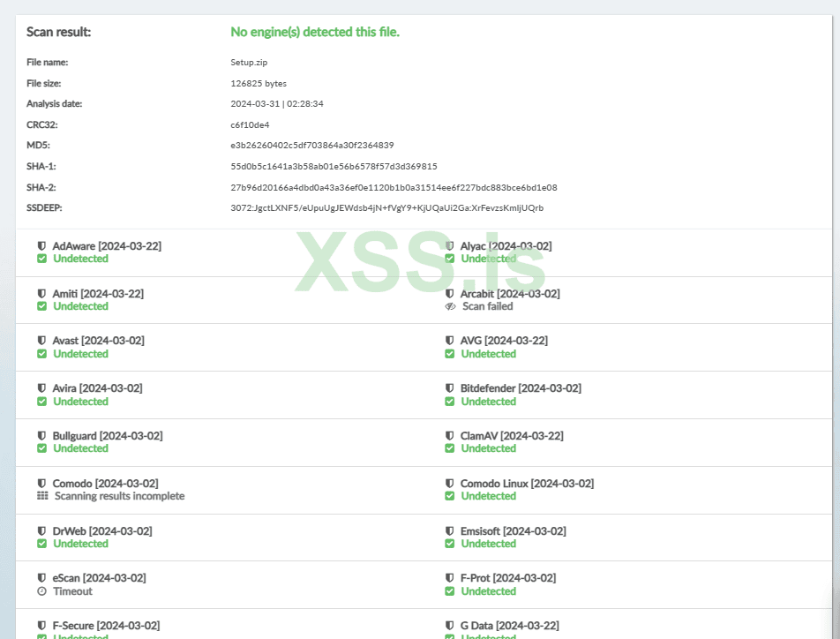Click the shield icon beside Bitdefender

point(449,388)
